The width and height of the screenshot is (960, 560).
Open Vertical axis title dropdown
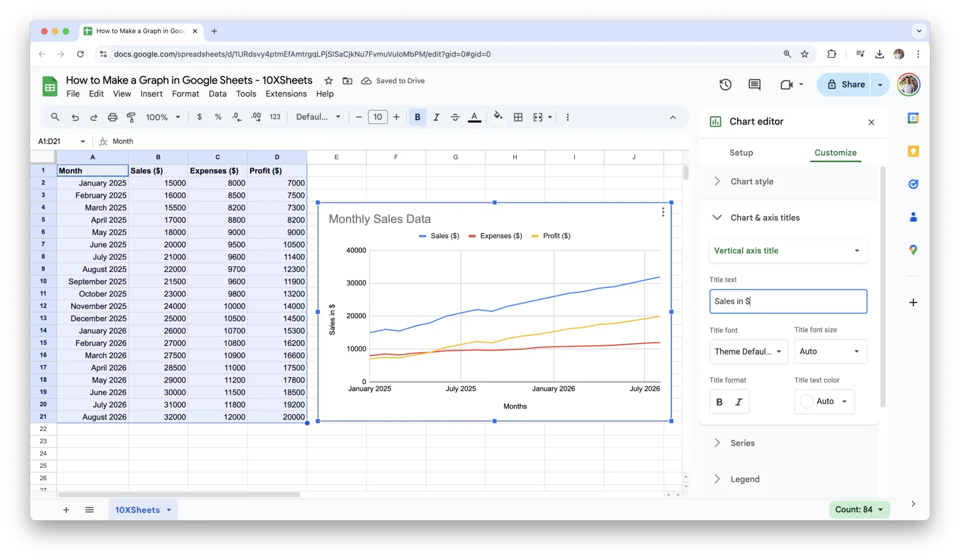pyautogui.click(x=788, y=250)
